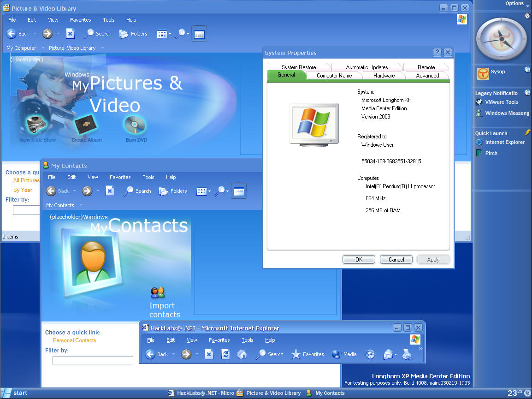The image size is (532, 399).
Task: Open Pirch from Quick Launch sidebar
Action: click(491, 153)
